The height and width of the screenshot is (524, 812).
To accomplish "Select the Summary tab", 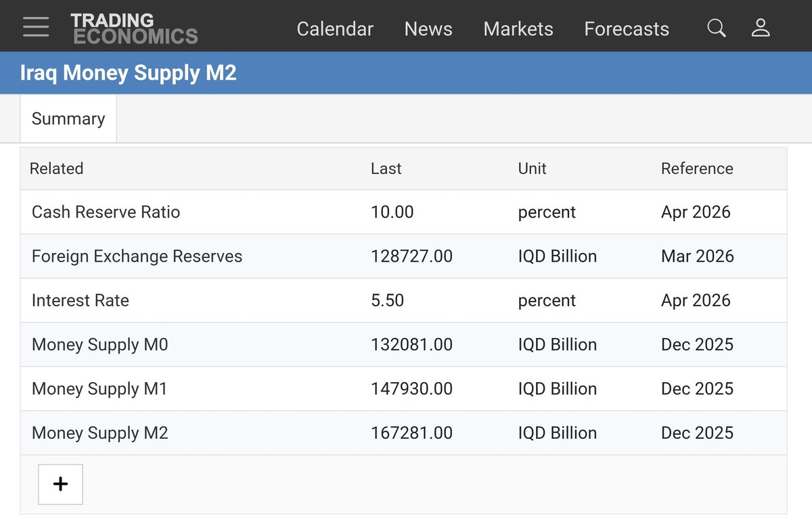I will 68,119.
